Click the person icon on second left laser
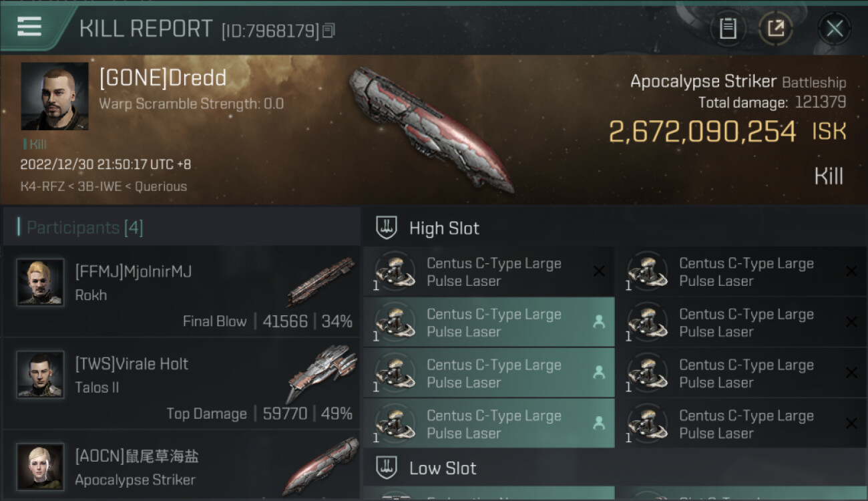Viewport: 868px width, 501px height. coord(599,322)
